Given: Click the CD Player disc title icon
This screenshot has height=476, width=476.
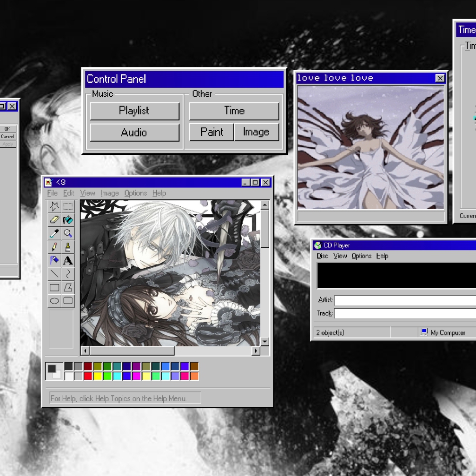Looking at the screenshot, I should tap(318, 245).
